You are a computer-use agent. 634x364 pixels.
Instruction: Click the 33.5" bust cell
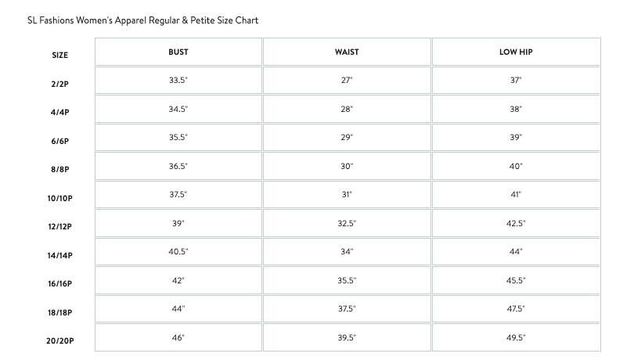[x=178, y=81]
